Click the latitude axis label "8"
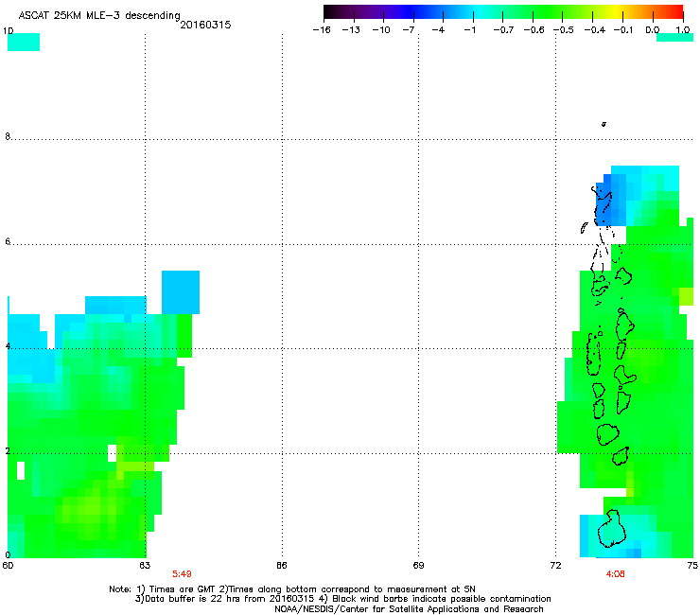The height and width of the screenshot is (615, 700). click(x=8, y=136)
